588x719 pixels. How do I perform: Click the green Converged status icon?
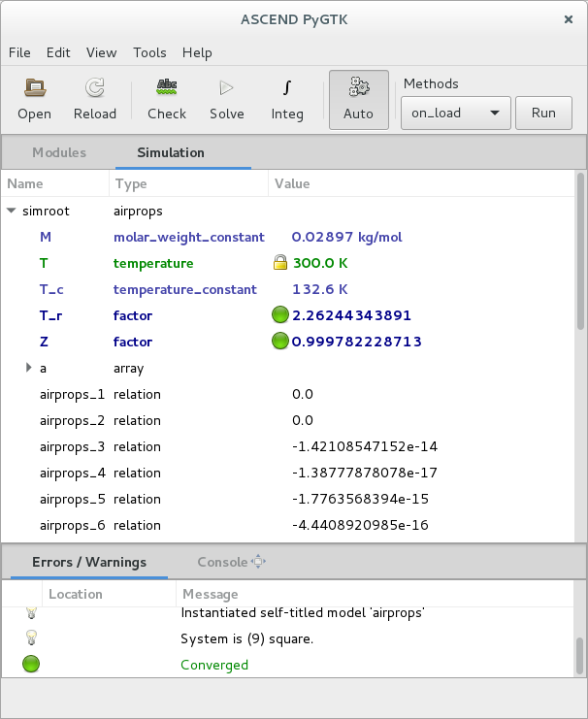click(31, 665)
